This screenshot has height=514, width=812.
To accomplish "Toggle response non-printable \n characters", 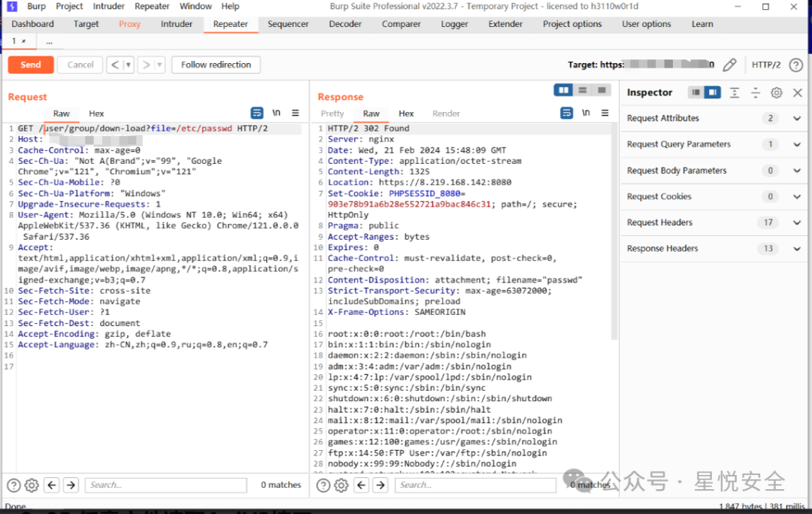I will 586,113.
